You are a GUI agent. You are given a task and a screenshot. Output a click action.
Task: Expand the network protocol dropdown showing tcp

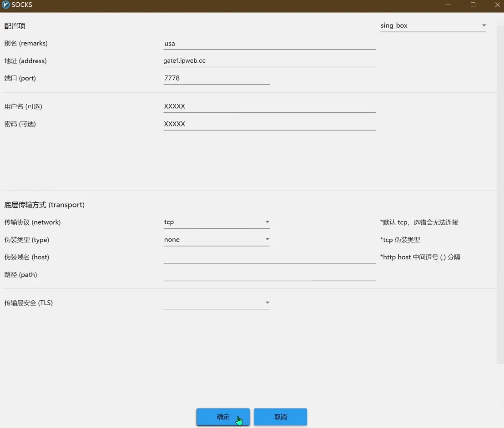[x=216, y=222]
